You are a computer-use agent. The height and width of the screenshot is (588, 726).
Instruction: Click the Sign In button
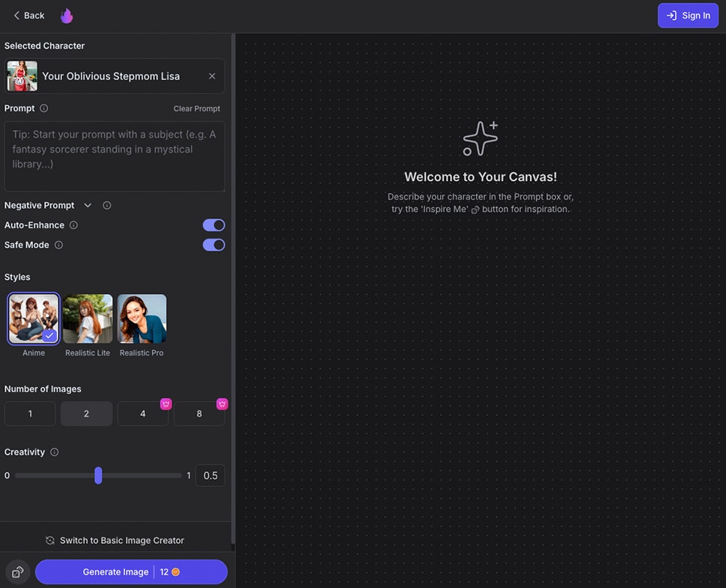coord(688,16)
